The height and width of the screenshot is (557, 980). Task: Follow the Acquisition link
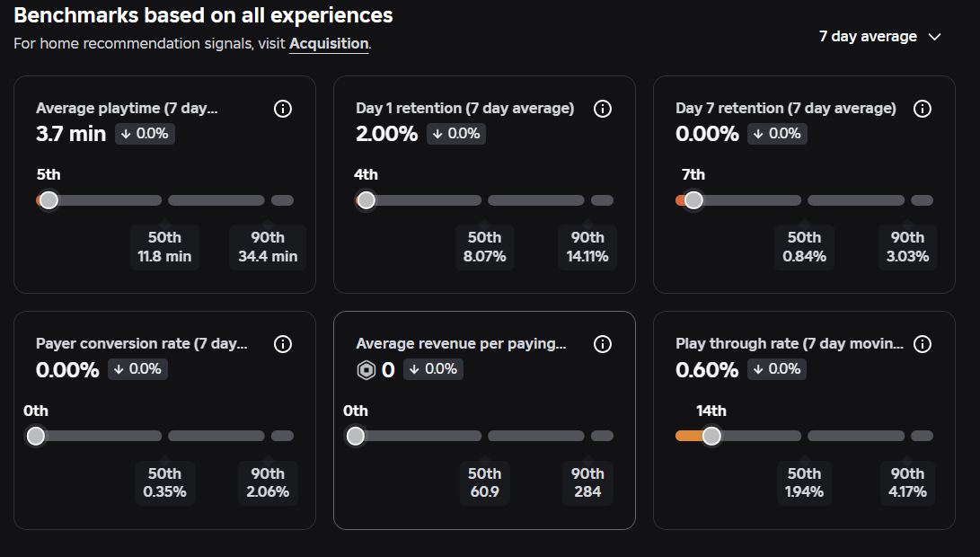(x=329, y=44)
